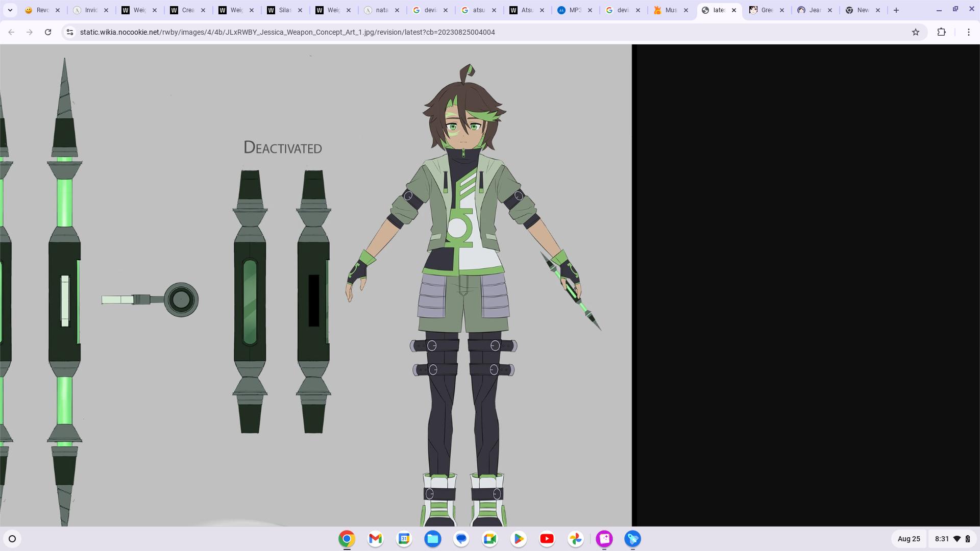980x551 pixels.
Task: Close the Silas tab
Action: (300, 10)
